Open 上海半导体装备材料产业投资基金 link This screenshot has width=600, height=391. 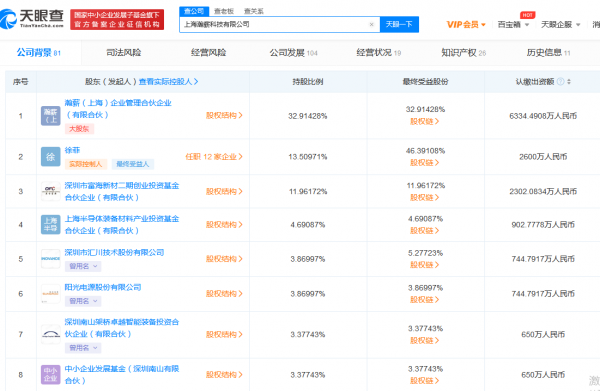[122, 225]
